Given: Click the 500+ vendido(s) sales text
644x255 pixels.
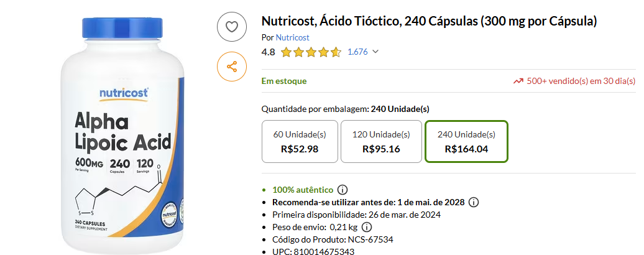Looking at the screenshot, I should tap(581, 81).
